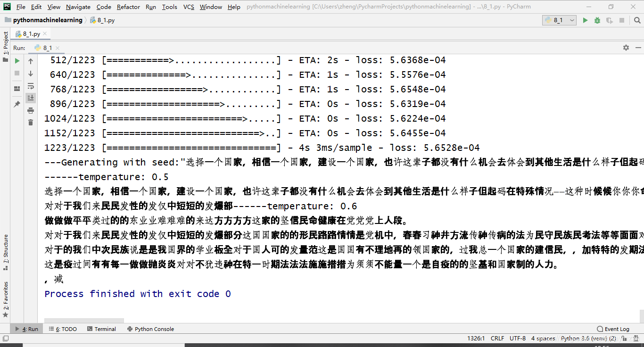Open Python 3.6 (venv) interpreter selector

[588, 338]
